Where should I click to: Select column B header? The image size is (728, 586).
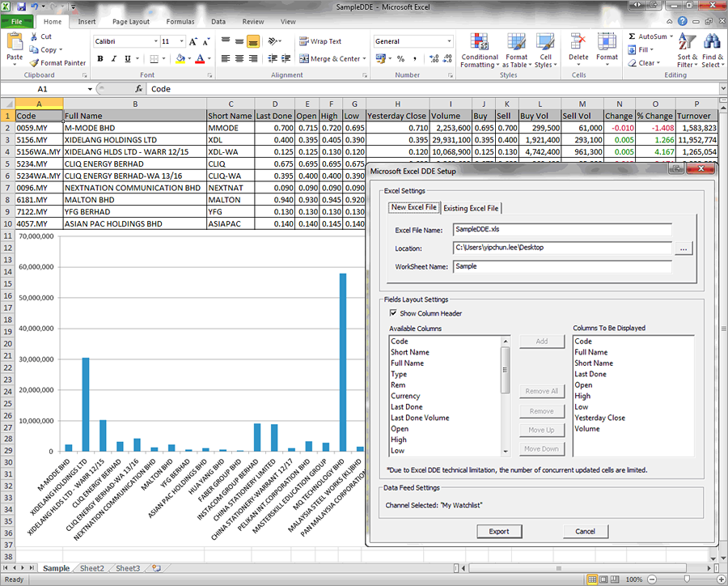[x=135, y=104]
